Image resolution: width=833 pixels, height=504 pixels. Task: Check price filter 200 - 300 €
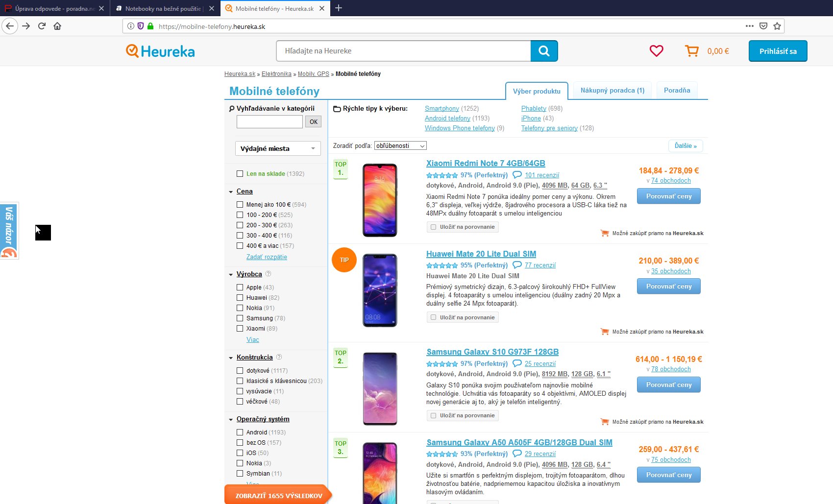click(x=240, y=225)
